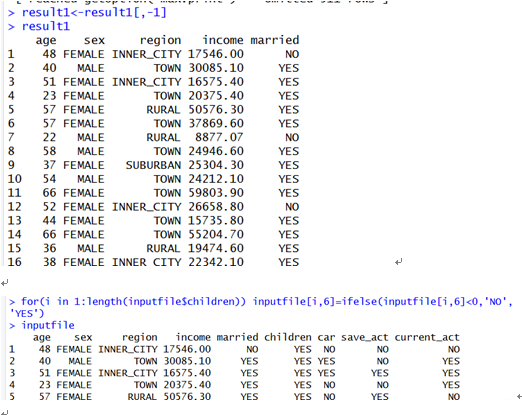522x415 pixels.
Task: Click current_act NO in row 5 of inputfile
Action: pos(454,397)
